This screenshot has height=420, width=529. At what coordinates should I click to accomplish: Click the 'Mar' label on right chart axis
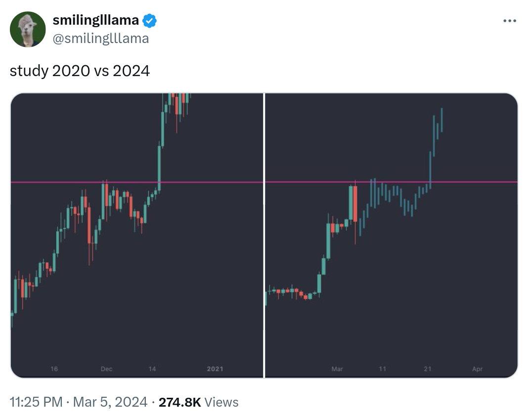point(337,369)
